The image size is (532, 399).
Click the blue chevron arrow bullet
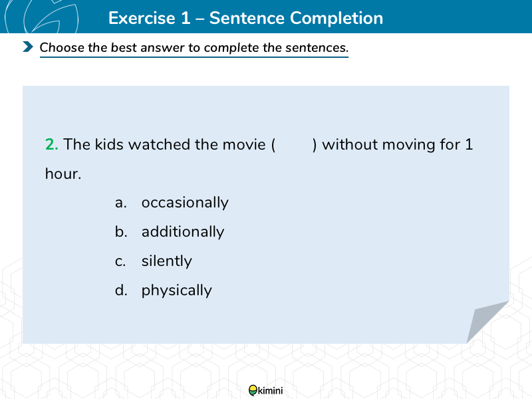point(28,47)
